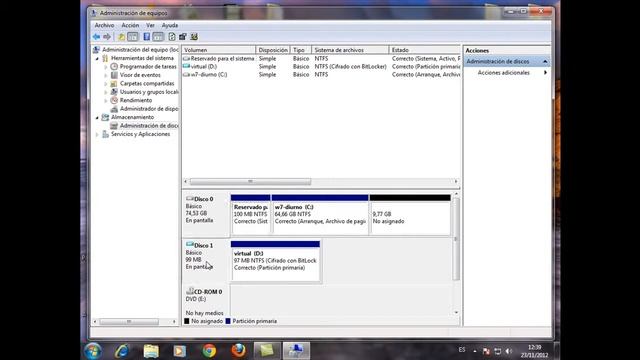Collapse the Almacenamiento node
640x360 pixels.
98,118
